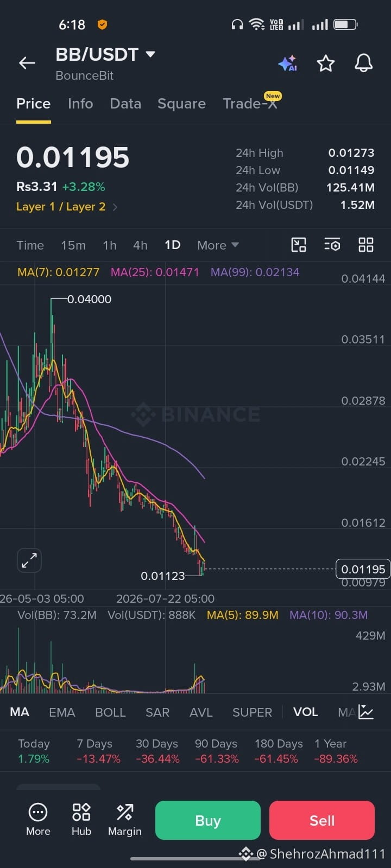Select the 15m interval
The width and height of the screenshot is (391, 868).
(73, 245)
